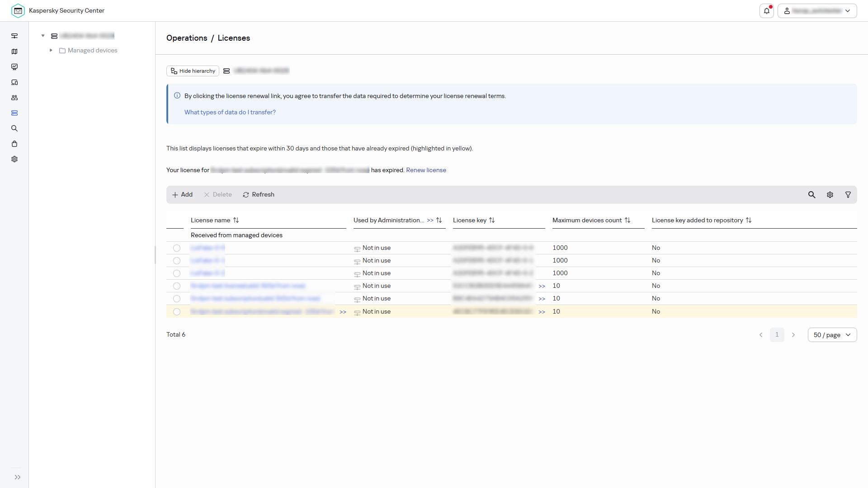Open What types of data do I transfer link
The width and height of the screenshot is (868, 488).
tap(230, 112)
